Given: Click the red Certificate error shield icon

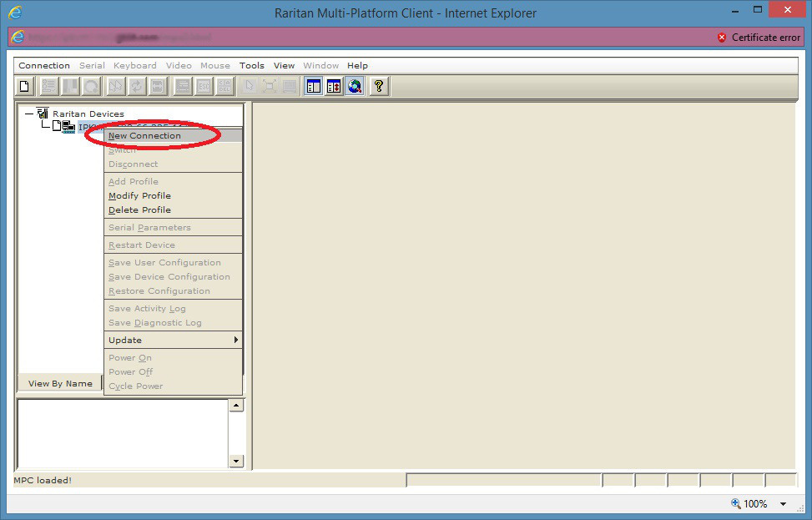Looking at the screenshot, I should (722, 38).
